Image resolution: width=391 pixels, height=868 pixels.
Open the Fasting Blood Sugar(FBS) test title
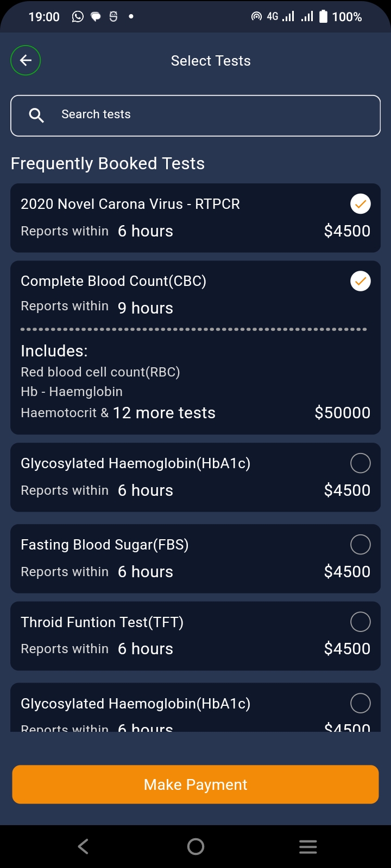point(105,545)
